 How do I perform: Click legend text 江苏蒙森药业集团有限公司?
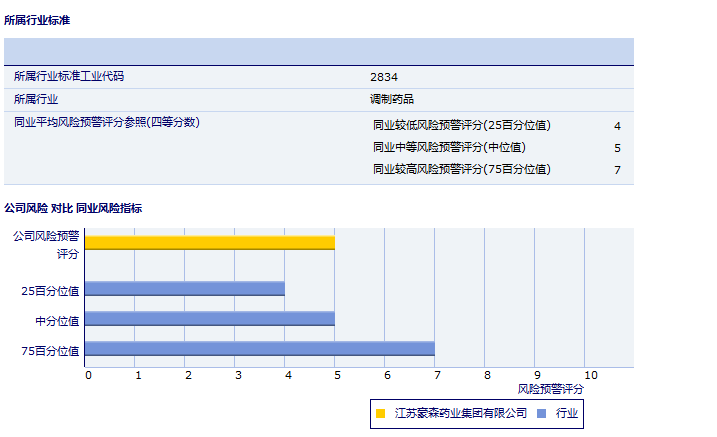click(460, 413)
